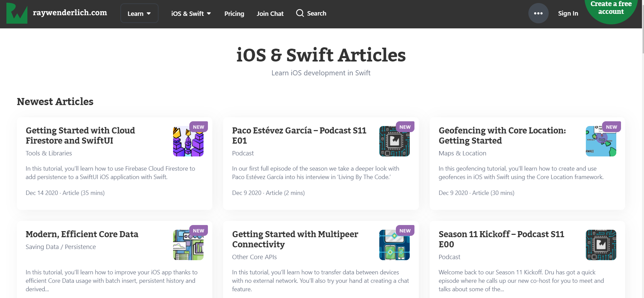Click Sign In

568,14
